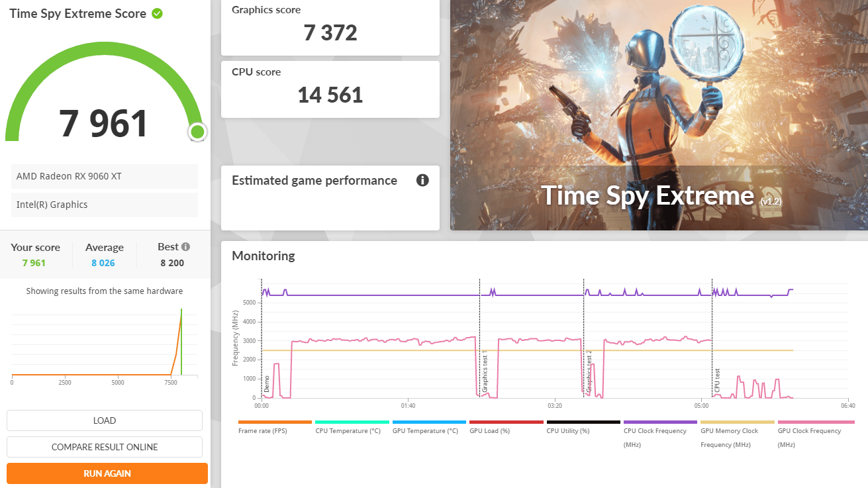This screenshot has width=868, height=488.
Task: Hide the CPU Utility (%) series in legend
Action: (x=567, y=430)
